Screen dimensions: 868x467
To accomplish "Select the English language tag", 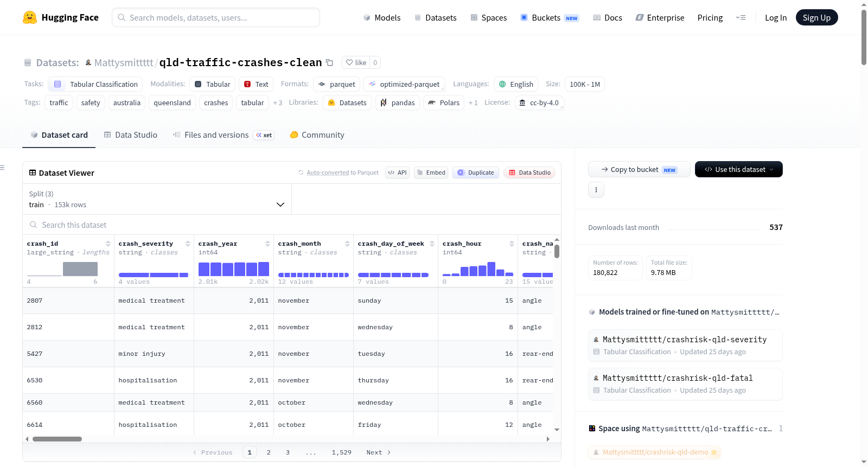I will [516, 84].
